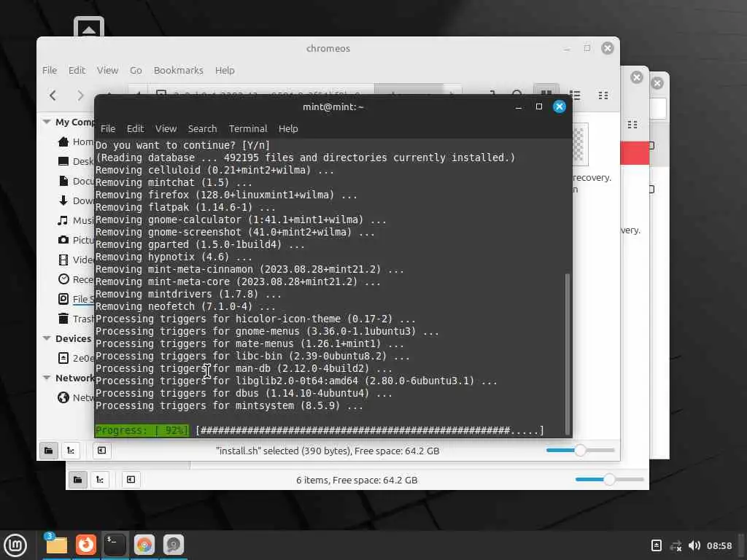The width and height of the screenshot is (747, 560).
Task: Click the terminal title mint@mint: ~
Action: click(333, 106)
